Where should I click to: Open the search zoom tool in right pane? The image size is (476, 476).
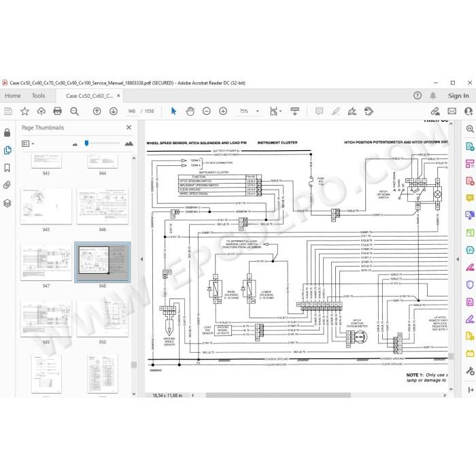[x=470, y=129]
